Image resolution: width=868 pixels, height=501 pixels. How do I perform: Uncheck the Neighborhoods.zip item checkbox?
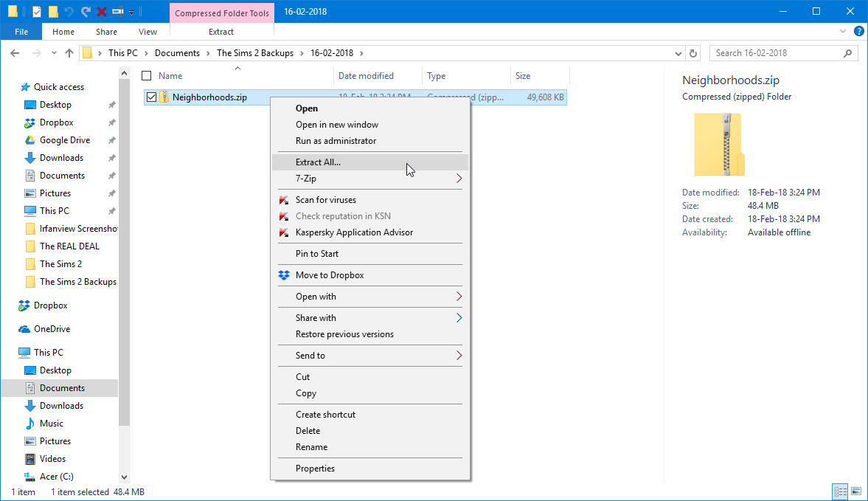point(151,97)
